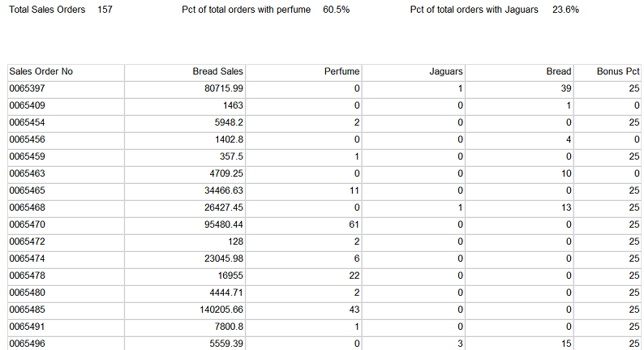Click the Jaguars column header
Image resolution: width=644 pixels, height=350 pixels.
click(x=446, y=71)
